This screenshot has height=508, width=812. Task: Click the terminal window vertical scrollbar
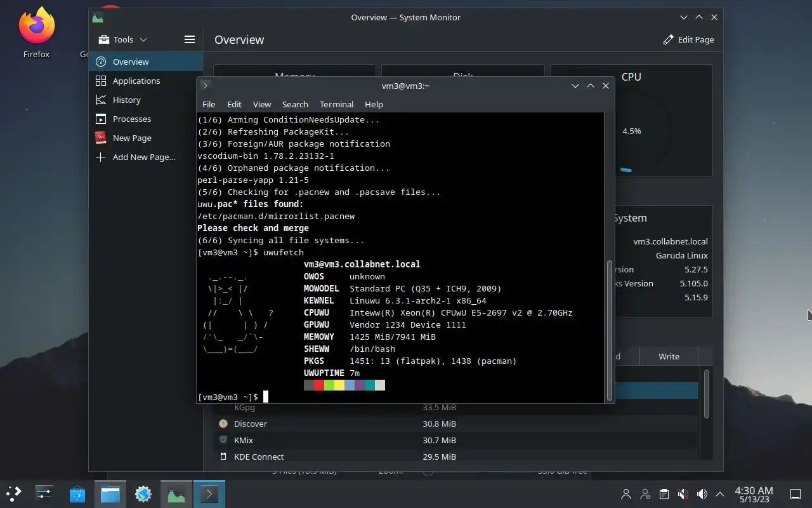coord(610,330)
